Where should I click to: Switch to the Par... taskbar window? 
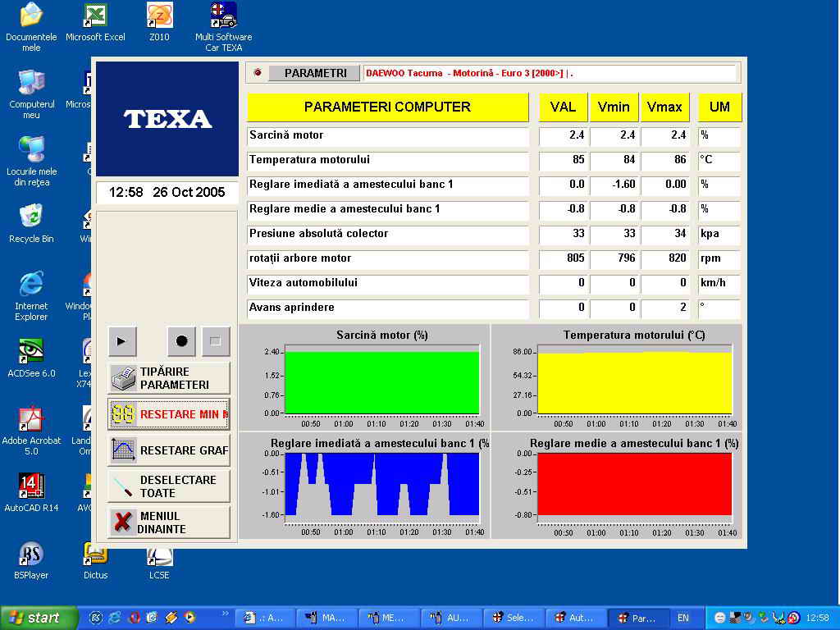click(637, 618)
